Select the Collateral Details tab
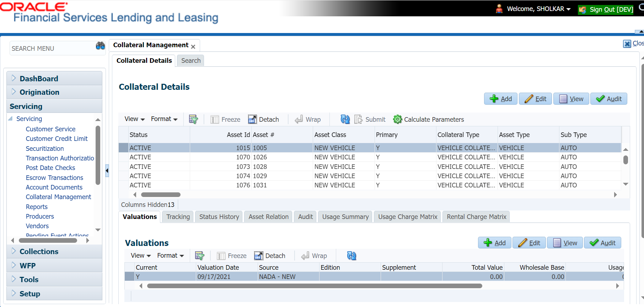Screen dimensions: 644x307 coord(144,61)
